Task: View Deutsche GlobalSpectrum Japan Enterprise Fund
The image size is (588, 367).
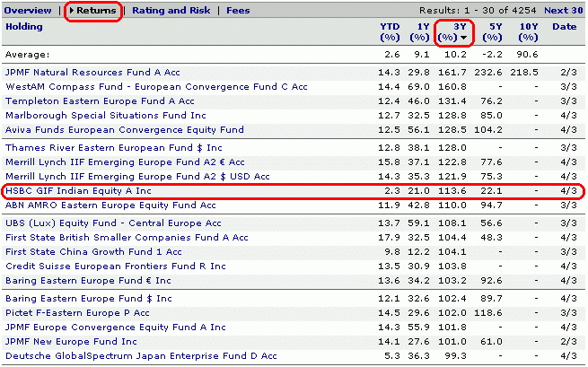Action: 141,355
